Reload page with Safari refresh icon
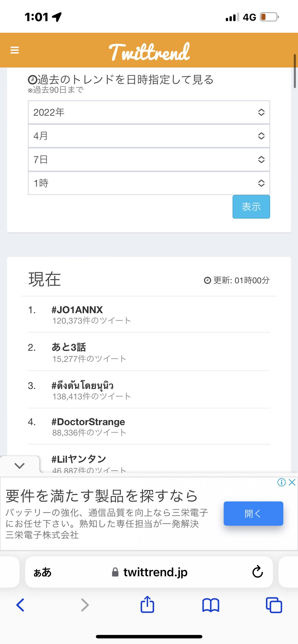Screen dimensions: 298x644 [x=257, y=572]
